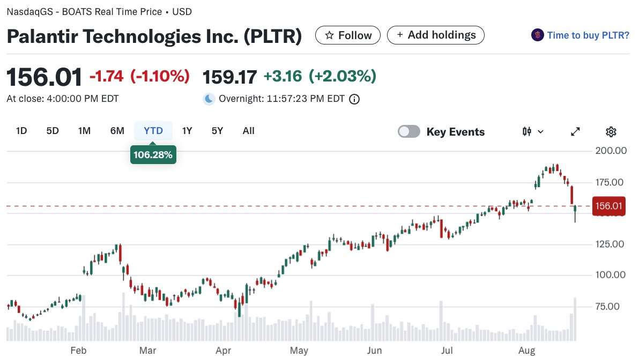Click the star icon in Follow button

click(x=329, y=35)
